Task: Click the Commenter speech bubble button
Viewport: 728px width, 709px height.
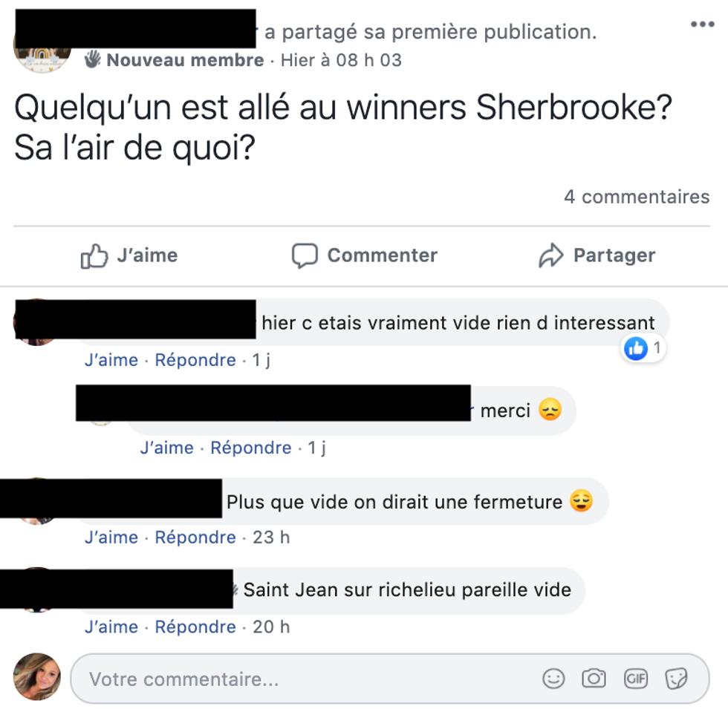Action: (365, 255)
